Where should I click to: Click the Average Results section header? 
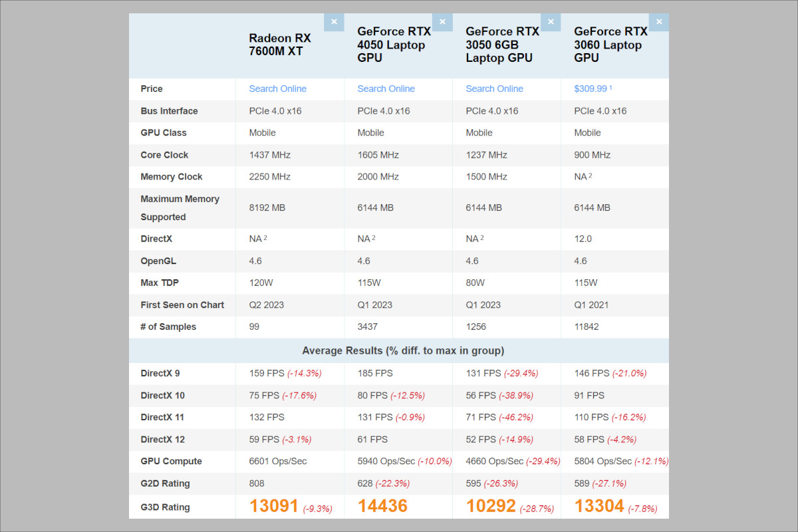click(x=403, y=350)
